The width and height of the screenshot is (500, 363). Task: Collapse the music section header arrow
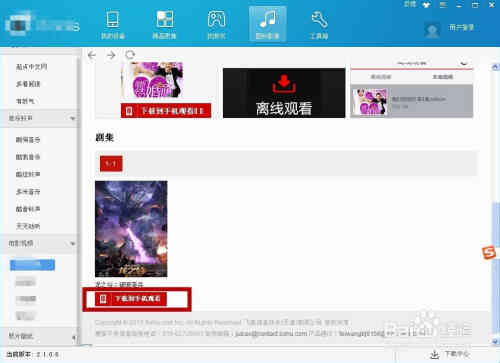click(73, 118)
